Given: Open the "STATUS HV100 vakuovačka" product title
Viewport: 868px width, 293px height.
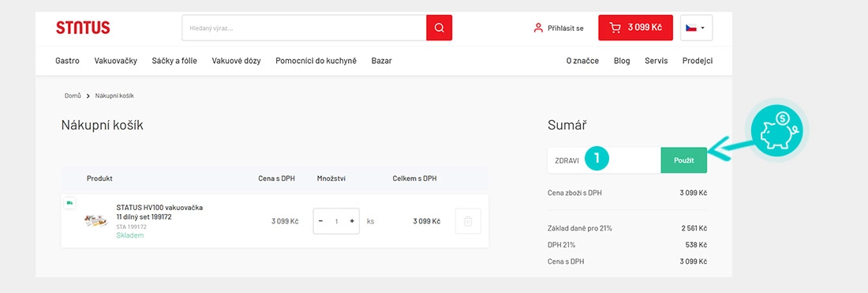Looking at the screenshot, I should (x=159, y=212).
